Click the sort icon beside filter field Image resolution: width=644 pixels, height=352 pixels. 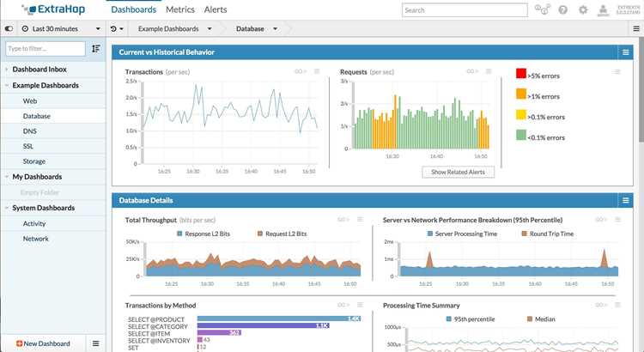click(x=95, y=48)
